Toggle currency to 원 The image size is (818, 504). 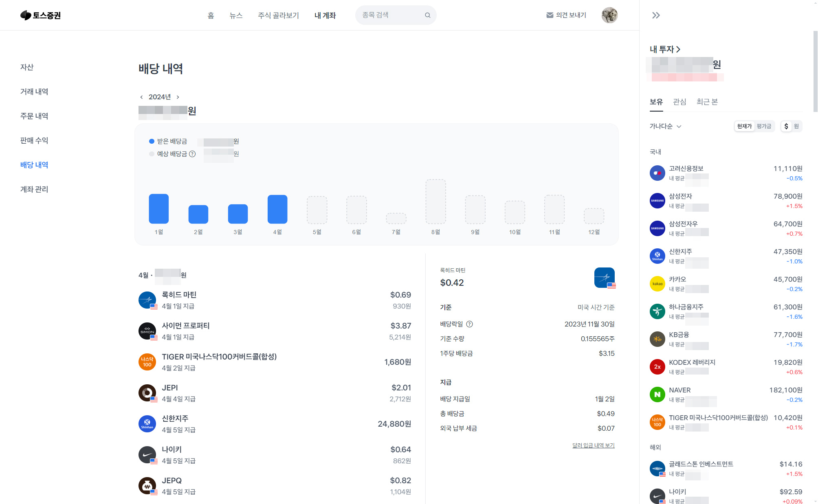coord(796,126)
